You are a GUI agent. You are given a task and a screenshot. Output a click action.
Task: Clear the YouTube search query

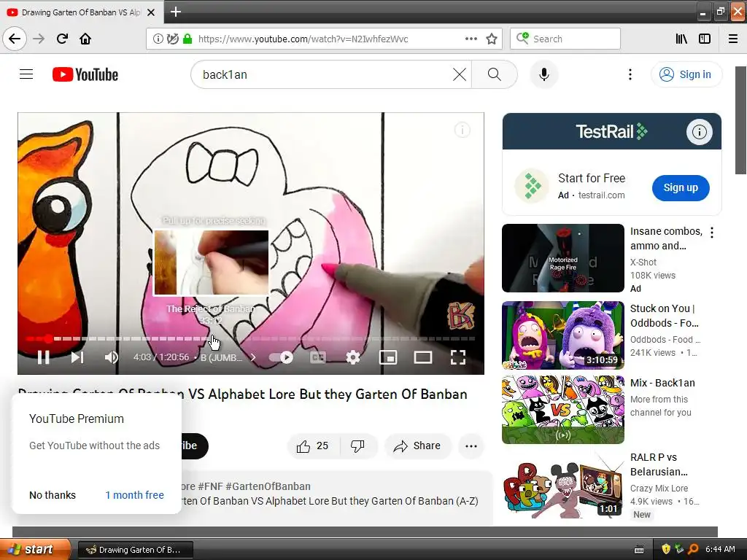(460, 74)
